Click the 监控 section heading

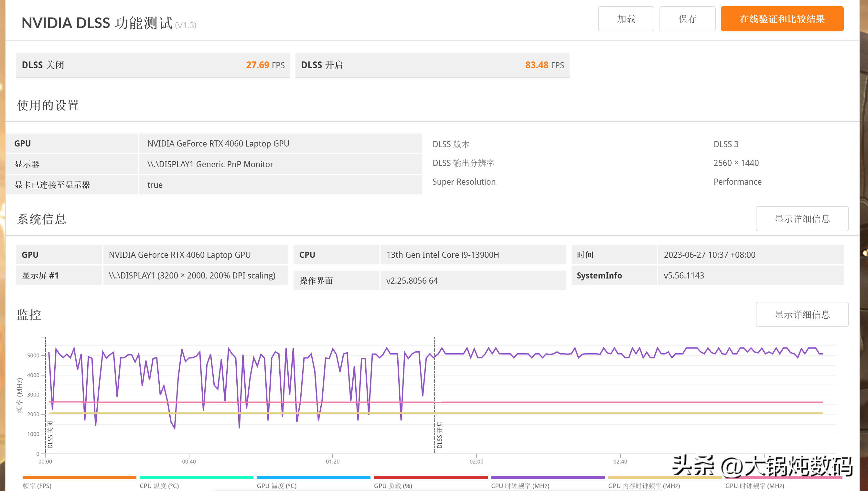pos(29,315)
